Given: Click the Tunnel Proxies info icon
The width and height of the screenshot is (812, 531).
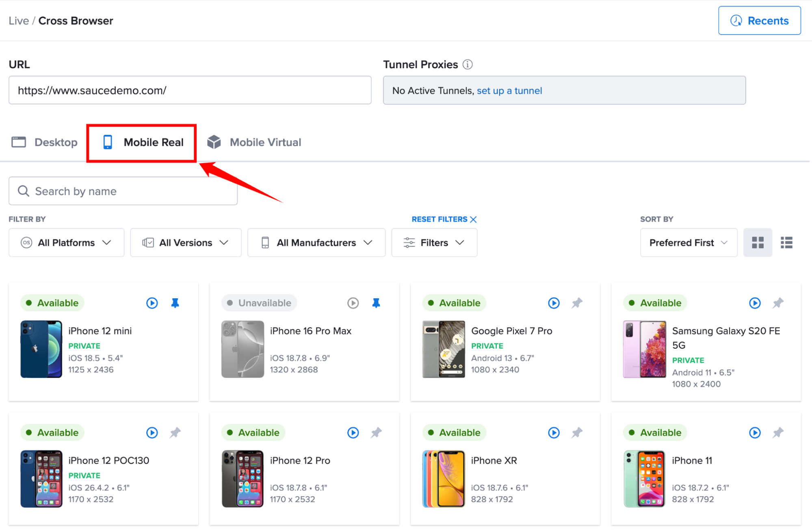Looking at the screenshot, I should pyautogui.click(x=468, y=65).
